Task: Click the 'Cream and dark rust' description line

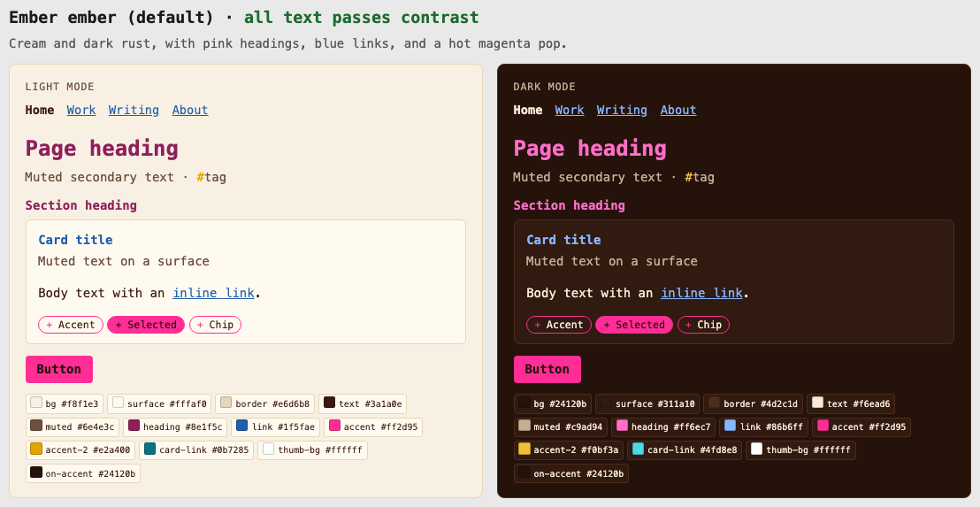Action: point(288,43)
